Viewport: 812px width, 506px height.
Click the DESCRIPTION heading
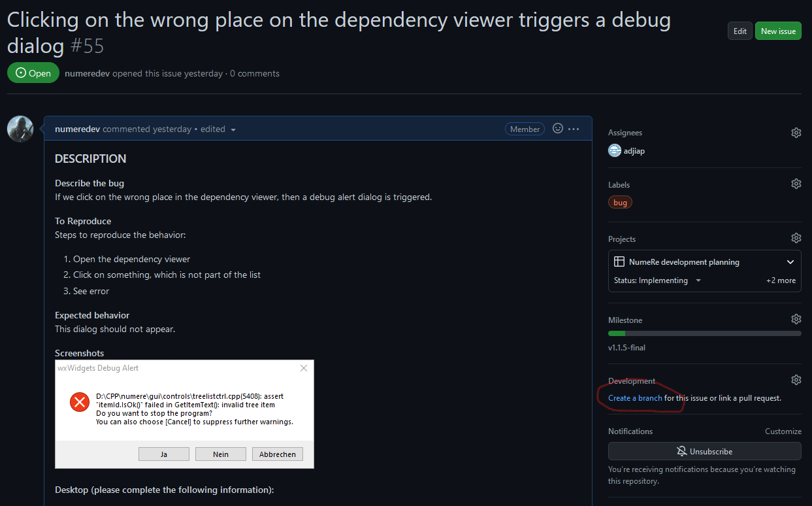point(91,159)
